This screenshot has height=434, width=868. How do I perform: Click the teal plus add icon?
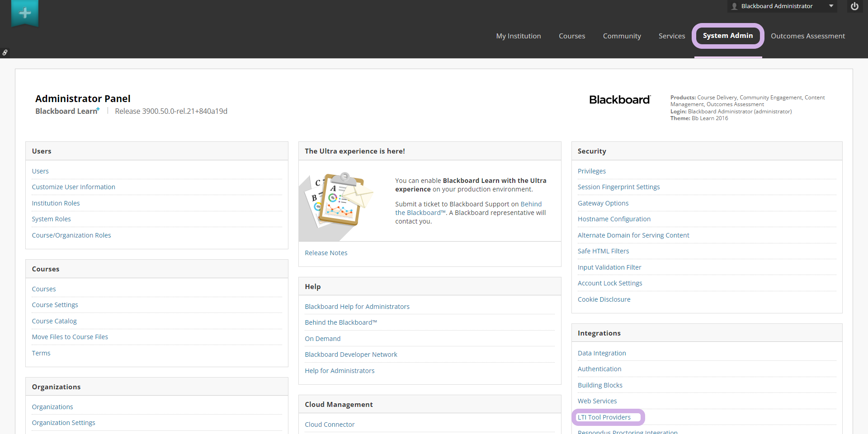[x=25, y=13]
